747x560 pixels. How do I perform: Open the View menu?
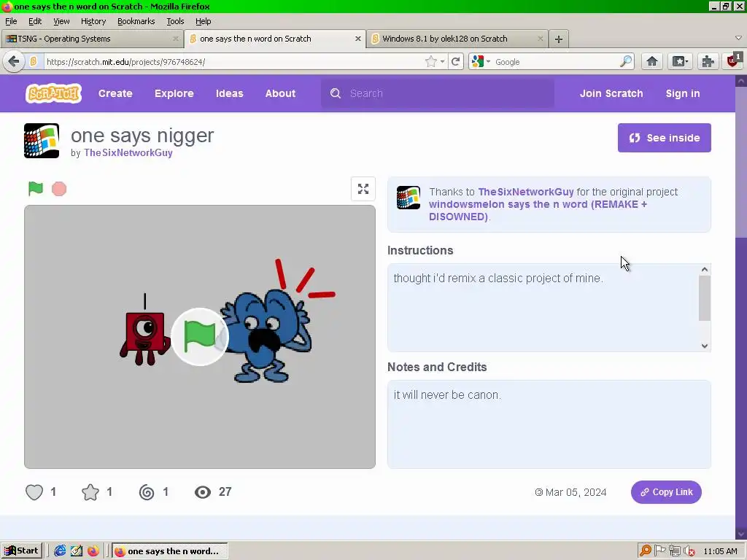[x=61, y=21]
